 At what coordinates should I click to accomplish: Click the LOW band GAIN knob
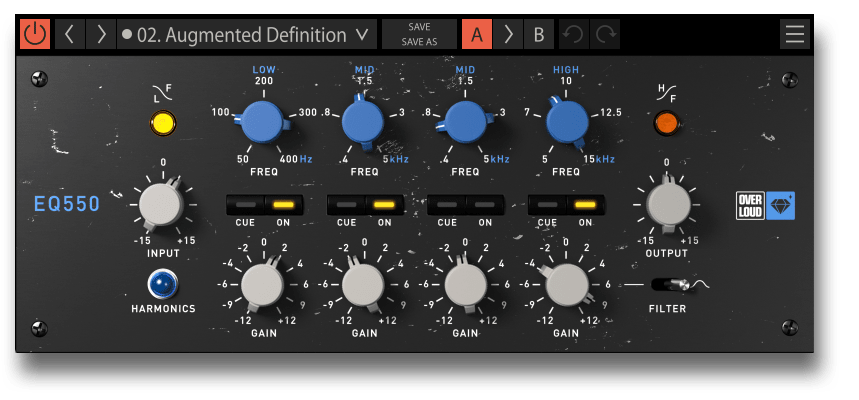(262, 285)
